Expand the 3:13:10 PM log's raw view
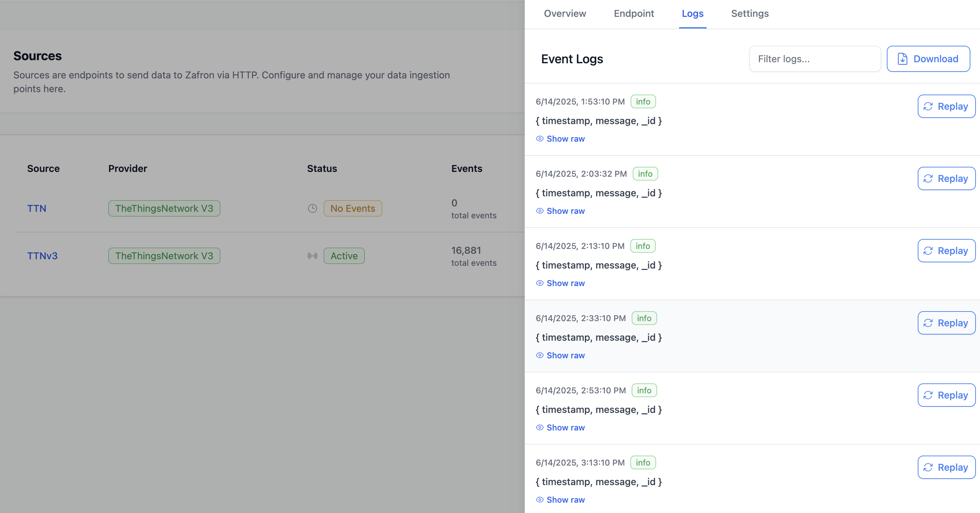980x513 pixels. tap(565, 500)
